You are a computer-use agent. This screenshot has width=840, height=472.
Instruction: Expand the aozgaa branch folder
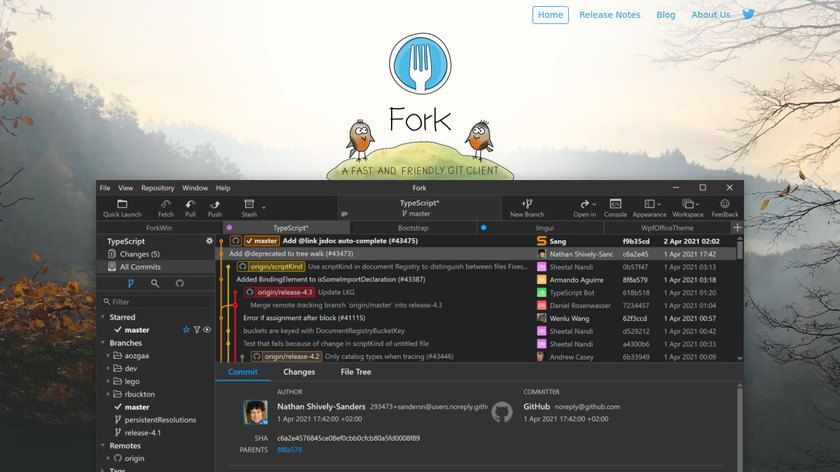(x=108, y=356)
